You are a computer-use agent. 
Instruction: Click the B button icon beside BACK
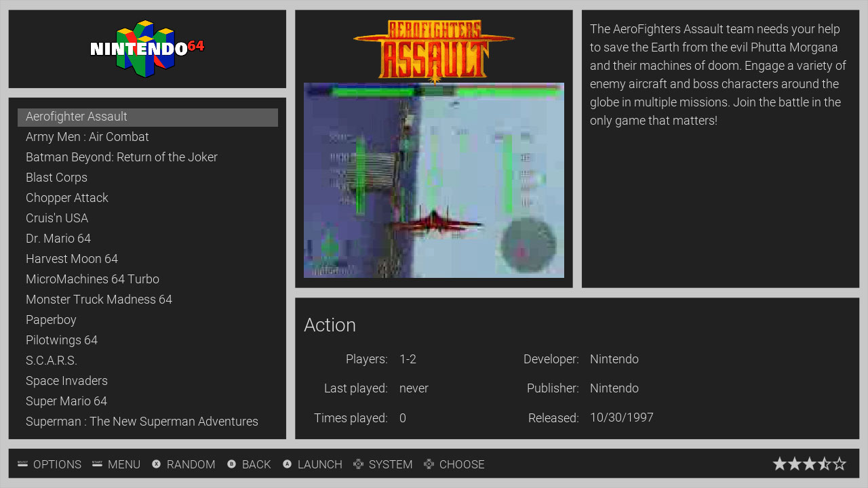pos(231,464)
